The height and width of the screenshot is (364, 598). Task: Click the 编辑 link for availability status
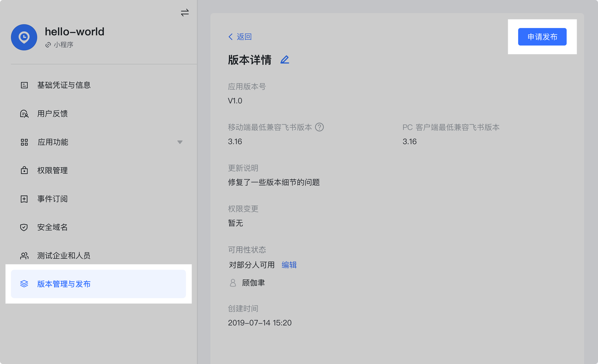(x=289, y=265)
